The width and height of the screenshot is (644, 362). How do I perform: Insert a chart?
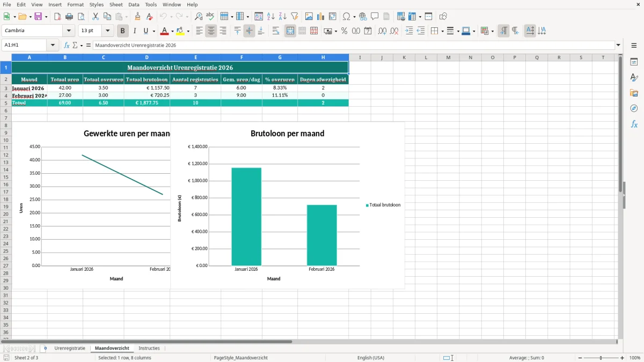coord(321,17)
